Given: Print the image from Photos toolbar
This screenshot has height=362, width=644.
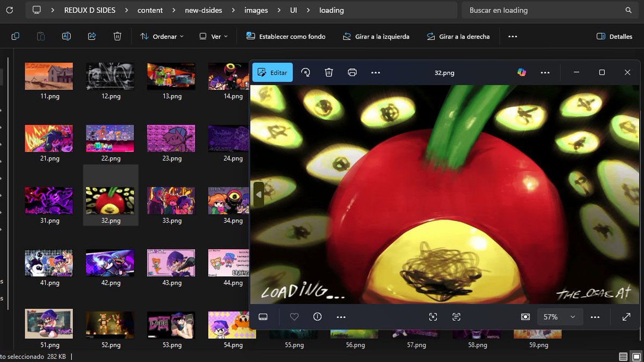Looking at the screenshot, I should (352, 73).
